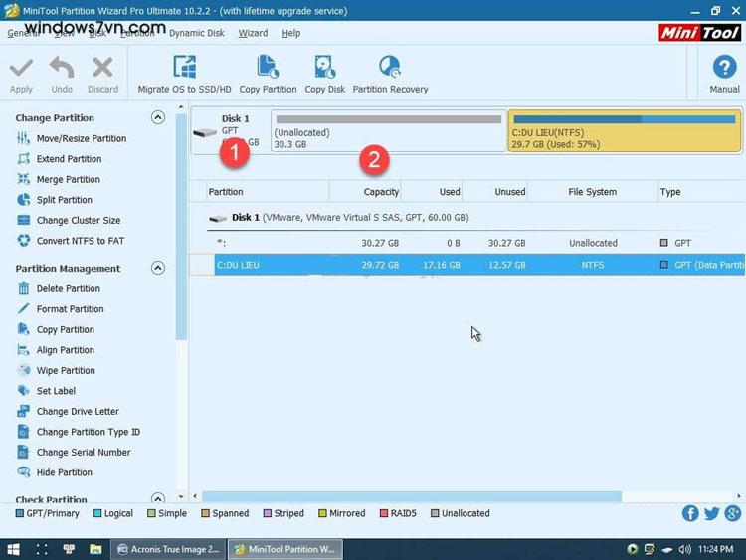Click MiniTool Partition Wizard taskbar button

click(285, 549)
